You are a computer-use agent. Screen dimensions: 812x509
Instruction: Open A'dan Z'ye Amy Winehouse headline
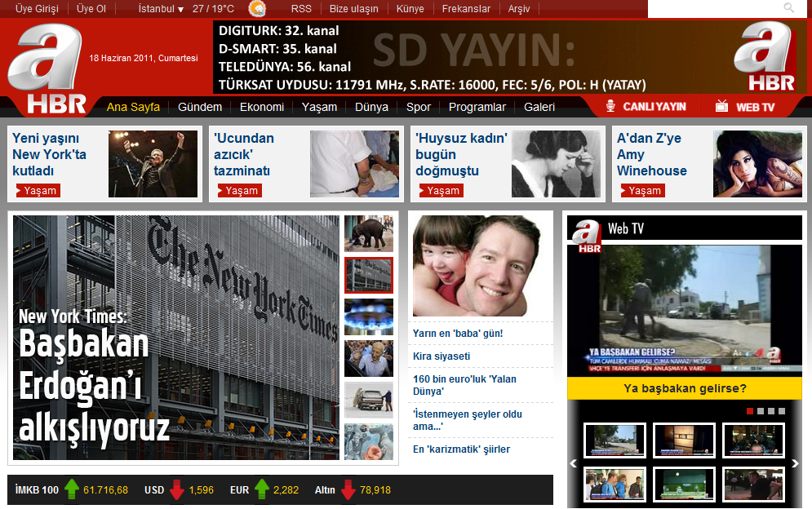point(651,154)
